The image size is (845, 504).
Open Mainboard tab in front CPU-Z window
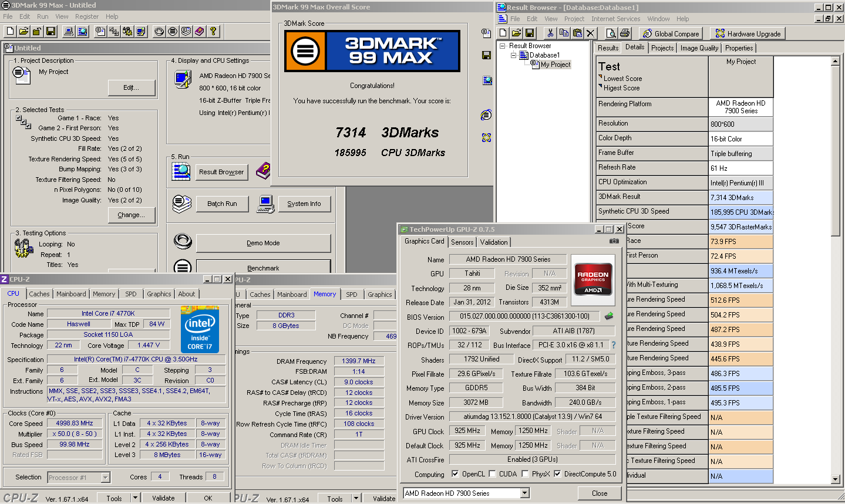coord(71,294)
